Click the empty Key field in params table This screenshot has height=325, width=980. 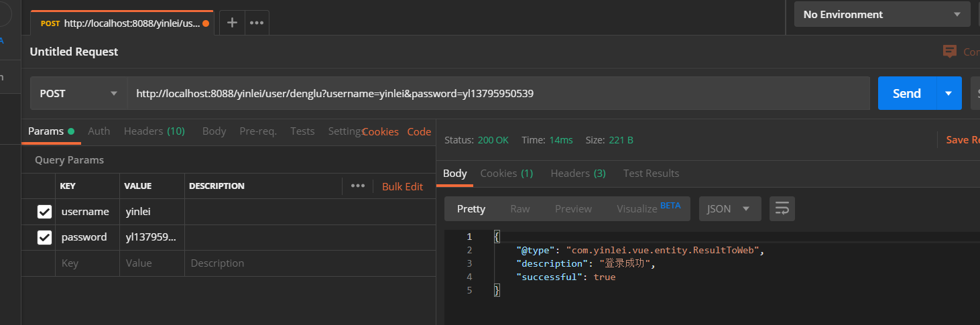[x=87, y=263]
